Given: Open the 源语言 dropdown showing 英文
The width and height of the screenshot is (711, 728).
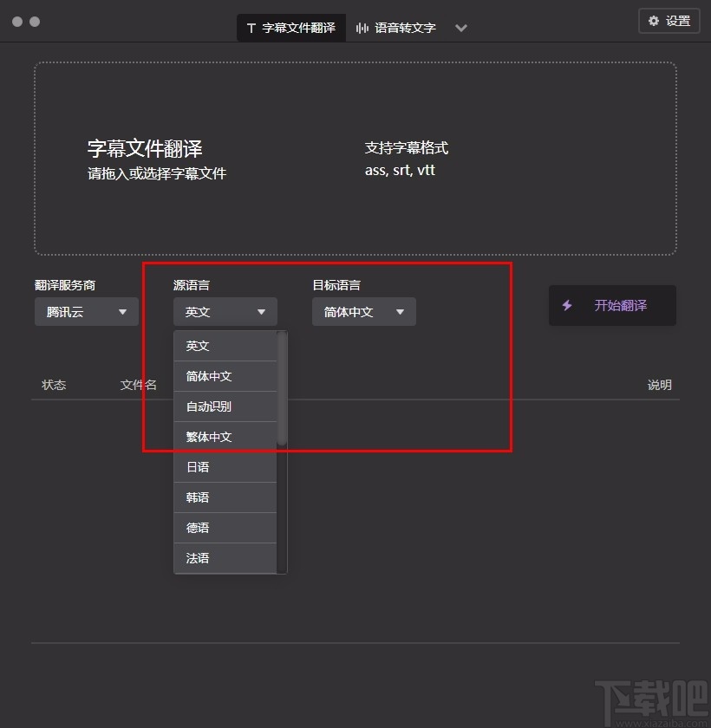Looking at the screenshot, I should click(225, 311).
